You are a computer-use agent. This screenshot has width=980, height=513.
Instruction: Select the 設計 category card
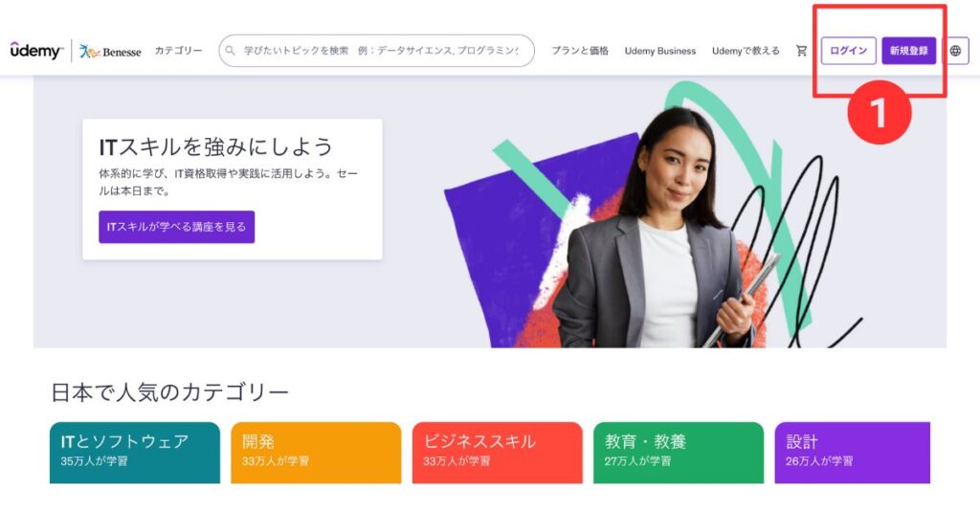[853, 453]
